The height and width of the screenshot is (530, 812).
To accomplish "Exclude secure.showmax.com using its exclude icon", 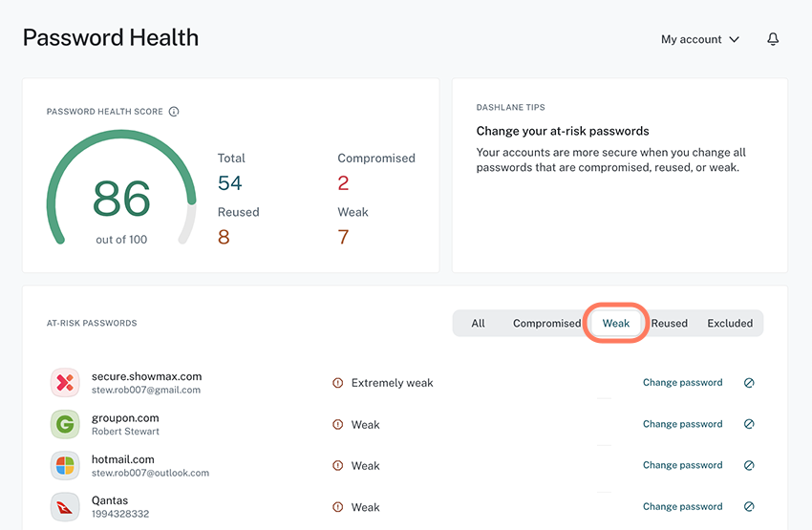I will point(749,383).
